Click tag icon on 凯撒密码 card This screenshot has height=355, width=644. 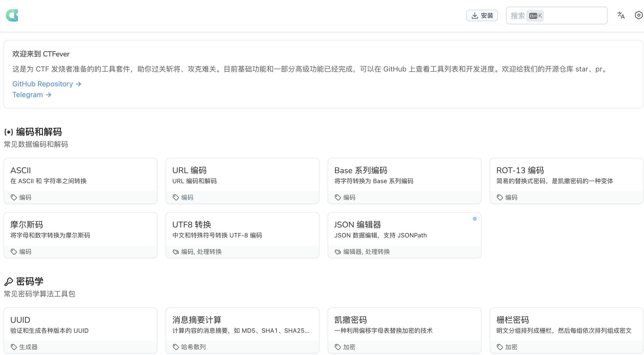click(x=338, y=347)
